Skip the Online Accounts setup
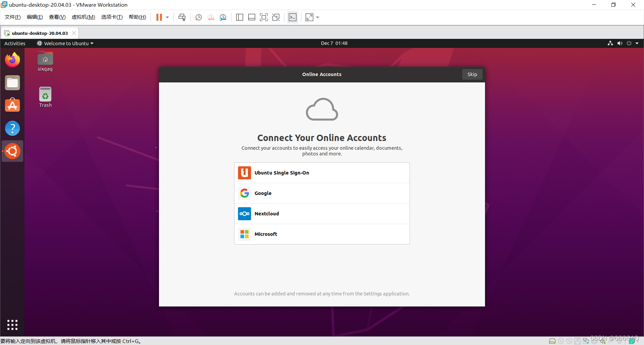The width and height of the screenshot is (644, 345). pos(472,74)
